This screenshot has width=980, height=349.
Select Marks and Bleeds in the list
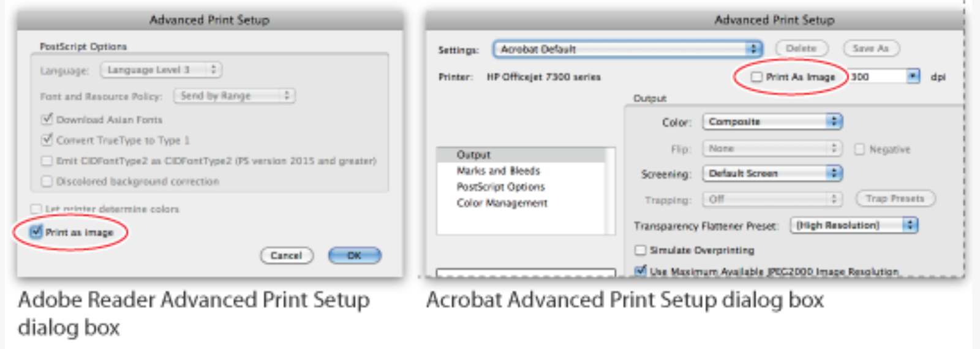[x=498, y=171]
